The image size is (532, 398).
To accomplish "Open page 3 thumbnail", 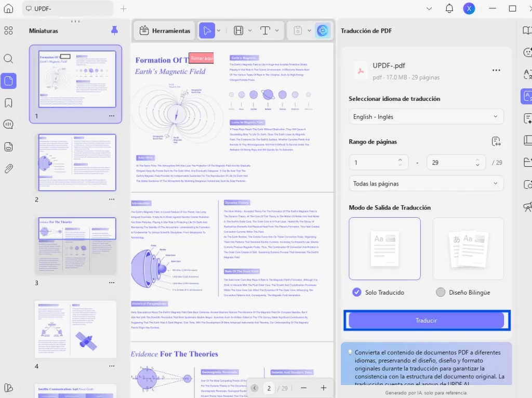I will pyautogui.click(x=76, y=246).
